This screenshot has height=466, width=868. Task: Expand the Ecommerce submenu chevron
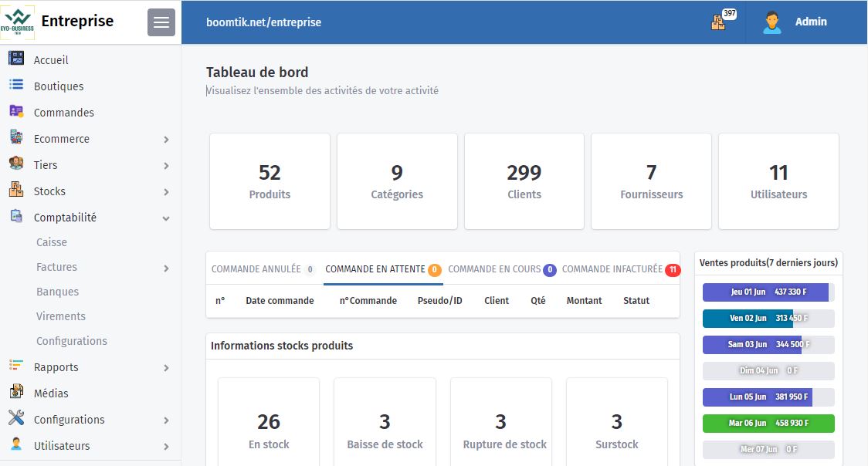[166, 140]
